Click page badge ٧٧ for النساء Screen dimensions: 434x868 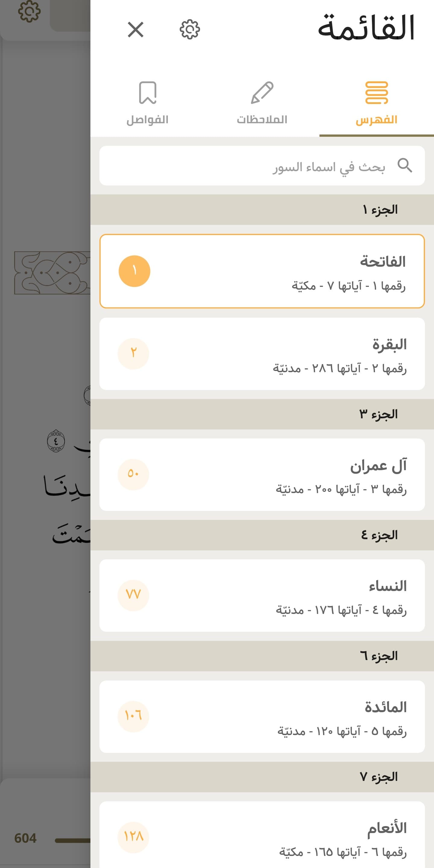click(x=133, y=596)
